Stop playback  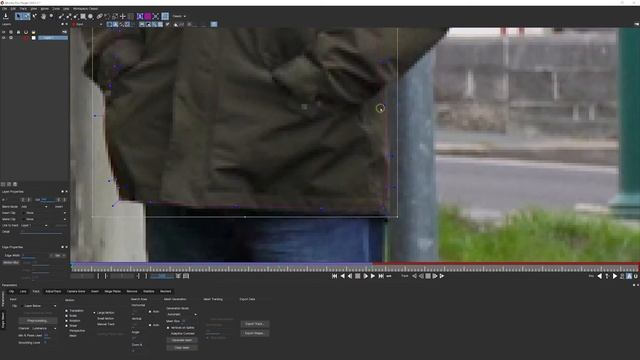[x=358, y=276]
